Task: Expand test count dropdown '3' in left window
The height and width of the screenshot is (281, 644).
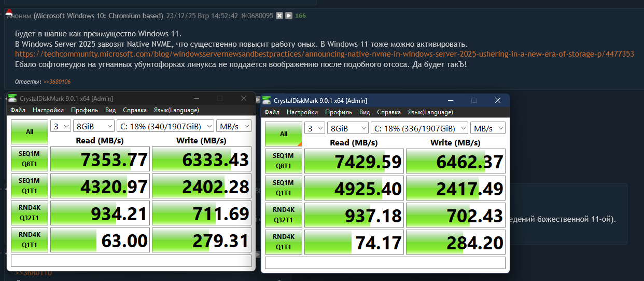Action: (x=61, y=126)
